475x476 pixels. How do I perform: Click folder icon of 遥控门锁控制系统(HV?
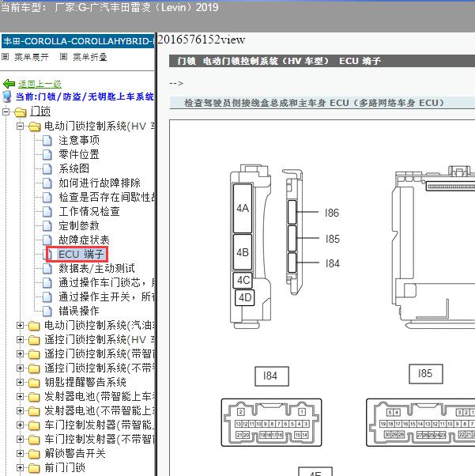click(x=34, y=340)
